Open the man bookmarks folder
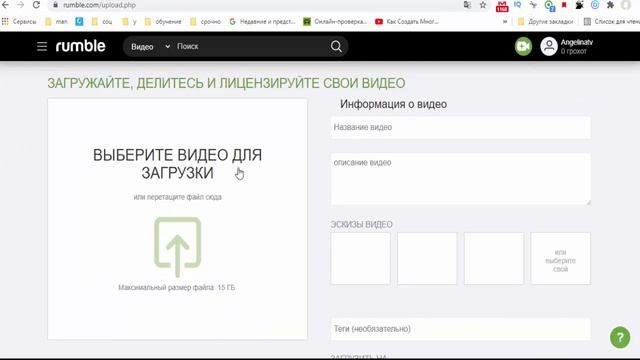Viewport: 640px width, 360px height. tap(56, 22)
